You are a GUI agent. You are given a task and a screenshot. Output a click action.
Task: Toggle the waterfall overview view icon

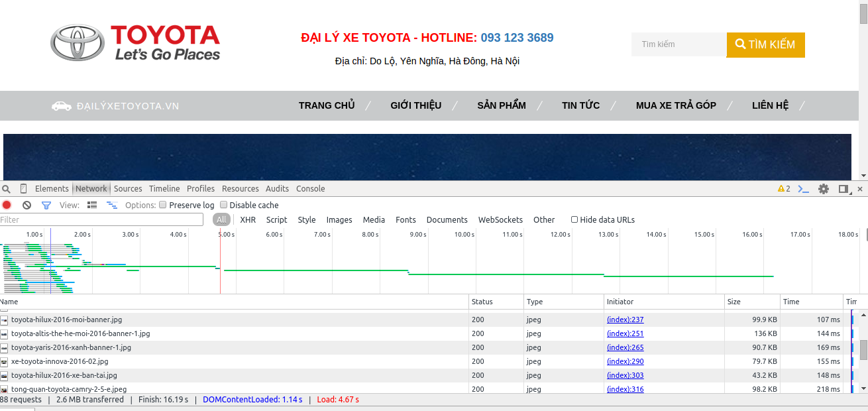click(112, 206)
